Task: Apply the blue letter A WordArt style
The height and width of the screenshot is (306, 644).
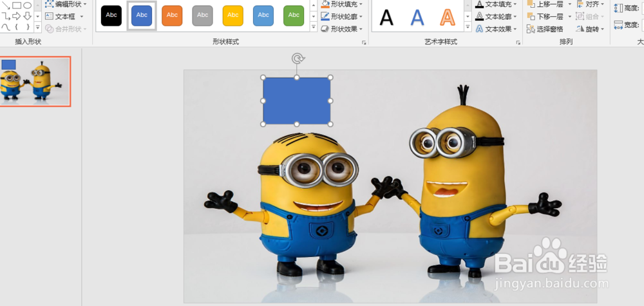Action: [x=417, y=17]
